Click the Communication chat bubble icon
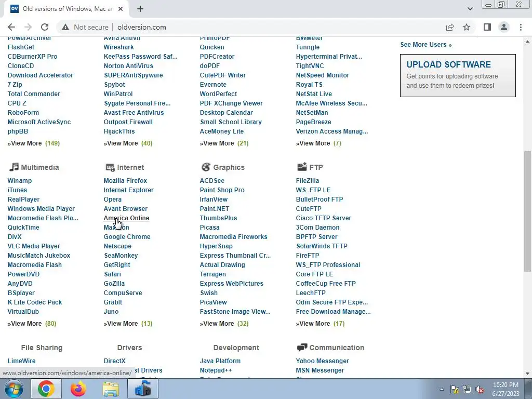 point(302,348)
